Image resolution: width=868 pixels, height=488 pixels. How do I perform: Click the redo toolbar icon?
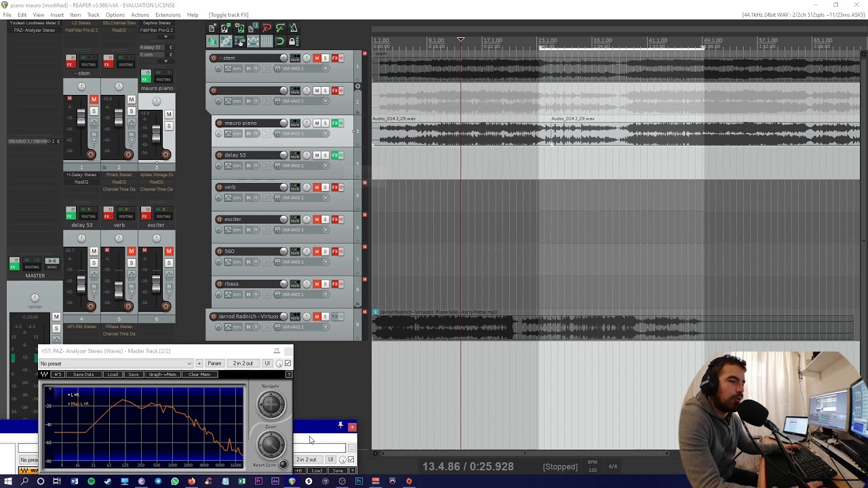click(x=280, y=28)
